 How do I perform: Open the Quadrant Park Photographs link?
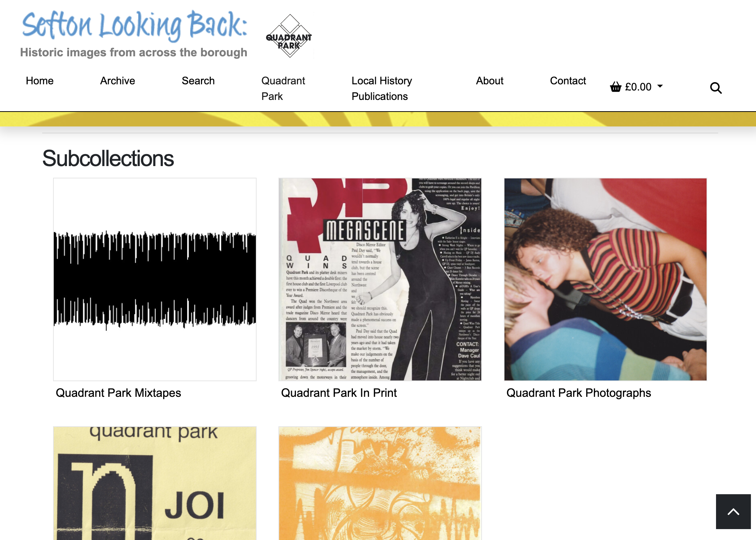pos(579,393)
